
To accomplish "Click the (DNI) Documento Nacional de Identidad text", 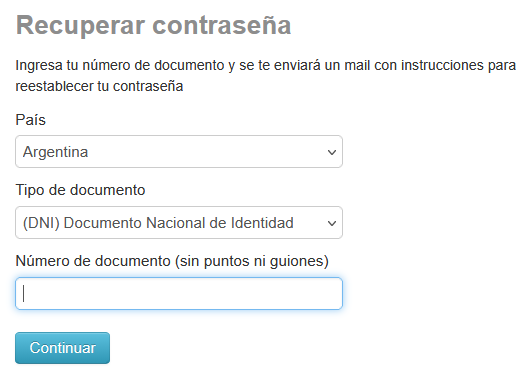I will (x=158, y=223).
